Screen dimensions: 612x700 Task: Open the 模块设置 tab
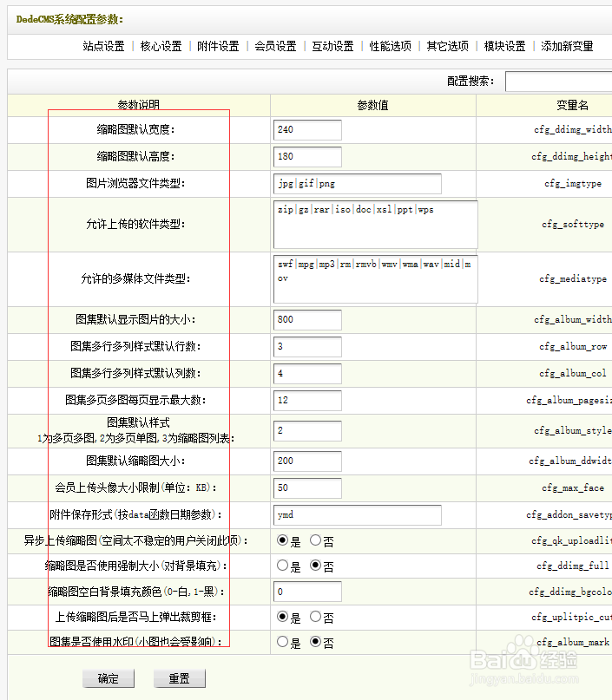point(504,46)
